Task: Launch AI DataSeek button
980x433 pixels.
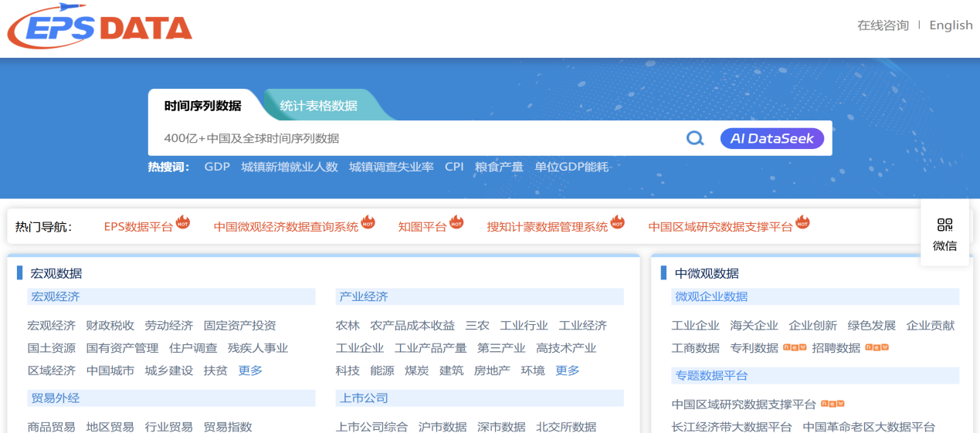Action: (772, 138)
